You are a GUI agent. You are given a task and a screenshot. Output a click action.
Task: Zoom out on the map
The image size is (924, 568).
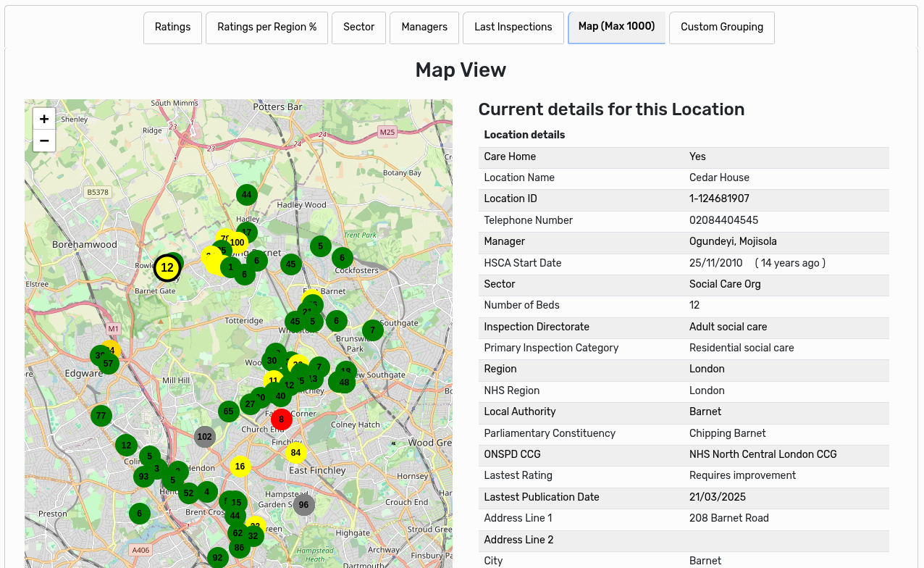[x=44, y=141]
